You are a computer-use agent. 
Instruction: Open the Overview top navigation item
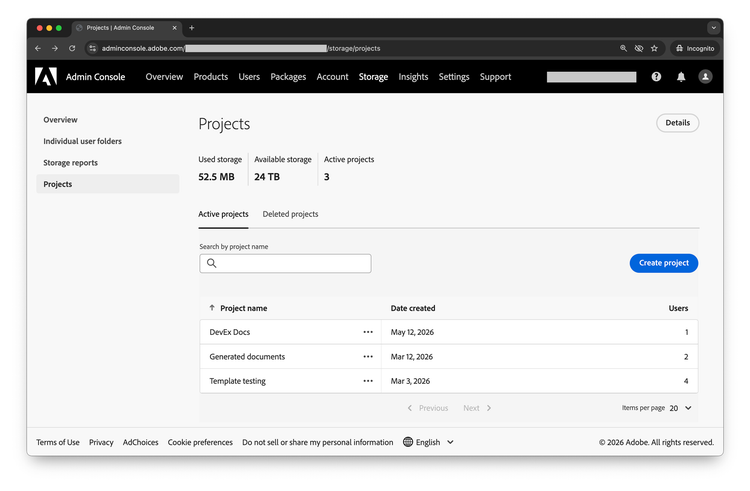[164, 76]
